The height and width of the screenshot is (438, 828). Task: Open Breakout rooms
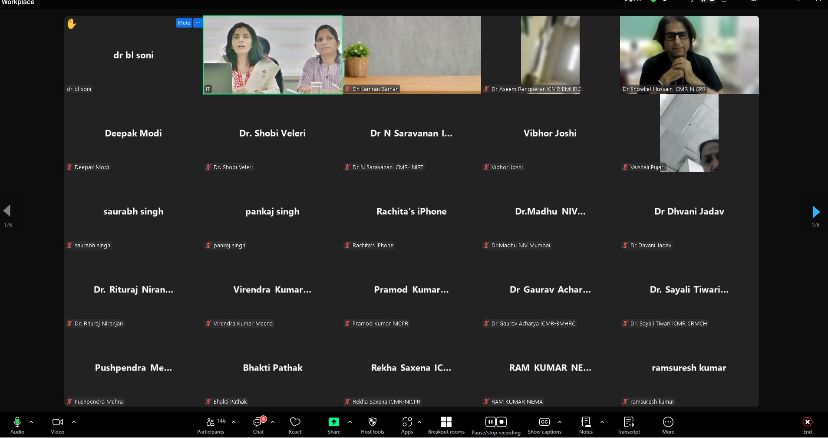[x=446, y=423]
